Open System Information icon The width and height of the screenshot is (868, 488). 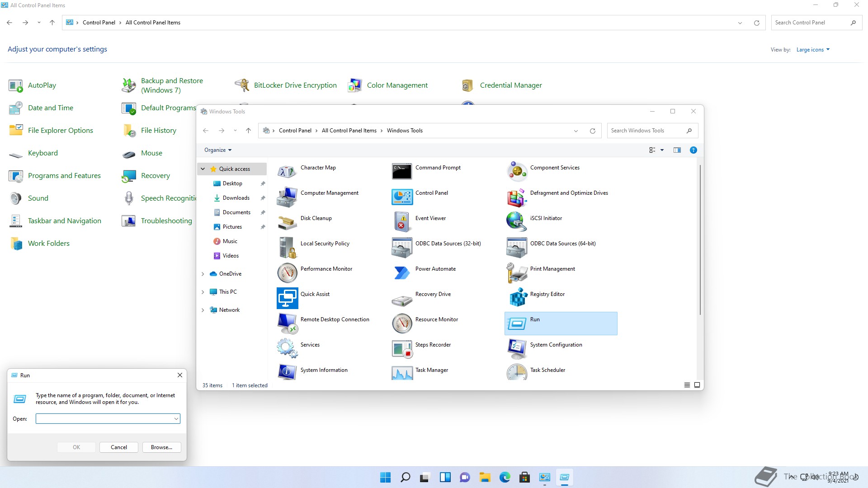[287, 372]
